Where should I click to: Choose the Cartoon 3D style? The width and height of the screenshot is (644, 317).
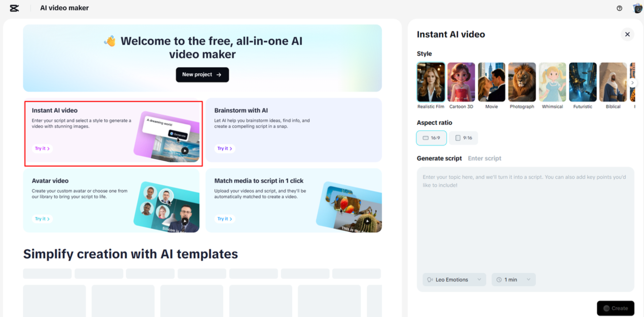pos(461,82)
